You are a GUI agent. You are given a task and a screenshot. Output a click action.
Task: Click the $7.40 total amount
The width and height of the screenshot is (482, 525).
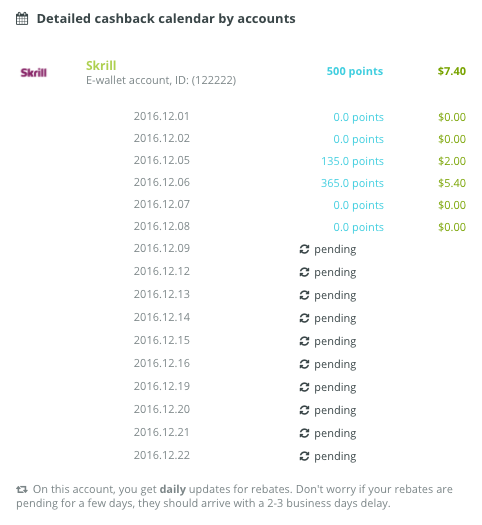click(452, 71)
